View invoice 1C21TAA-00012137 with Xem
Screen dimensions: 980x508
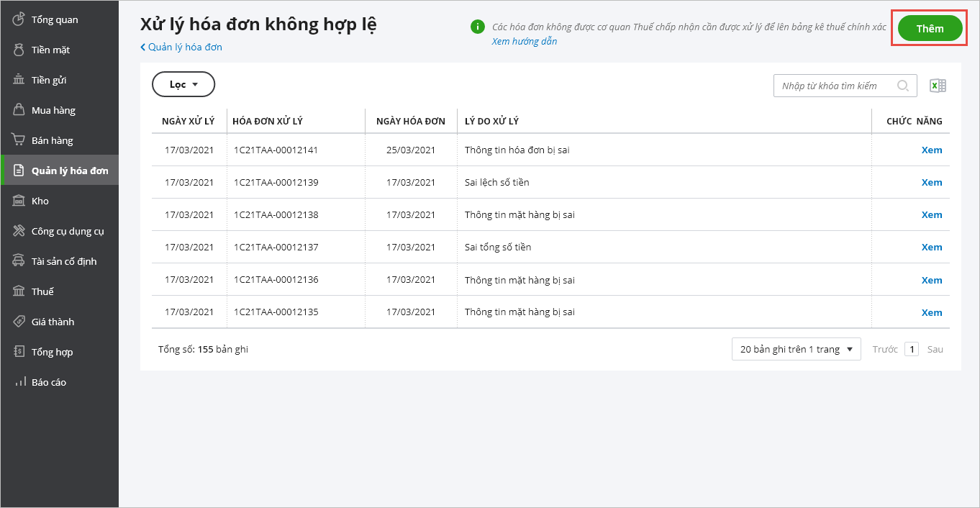(932, 247)
